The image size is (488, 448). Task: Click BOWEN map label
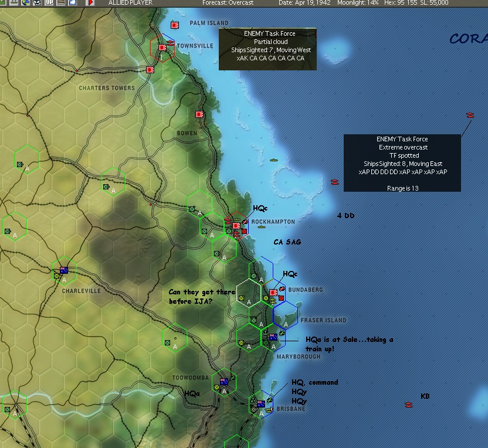(187, 133)
